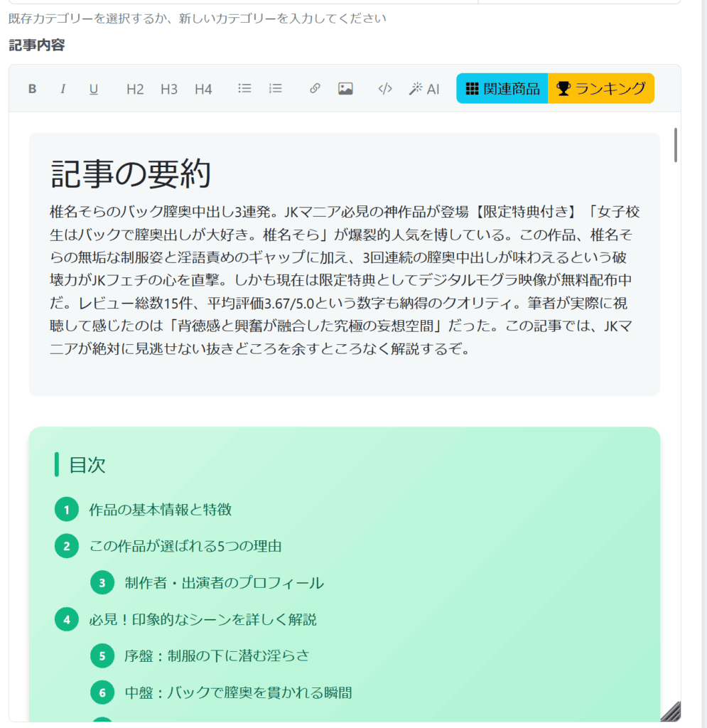Insert an H2 heading
The height and width of the screenshot is (728, 707).
point(135,89)
